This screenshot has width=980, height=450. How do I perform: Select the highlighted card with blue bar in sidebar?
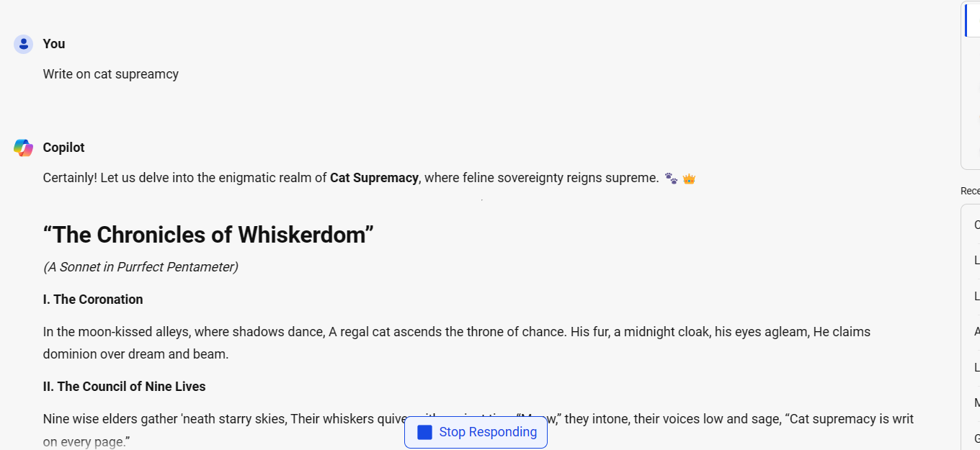coord(973,20)
